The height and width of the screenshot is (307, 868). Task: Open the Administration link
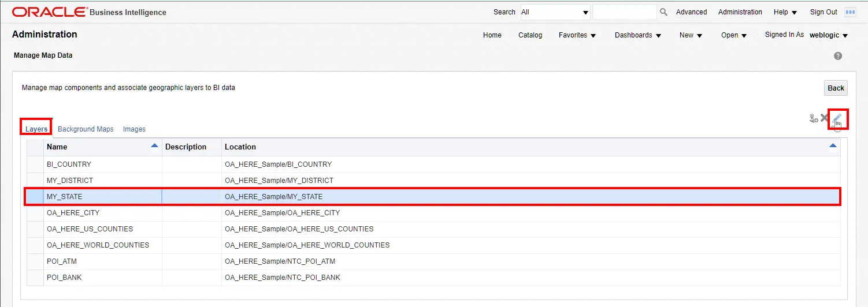[740, 12]
